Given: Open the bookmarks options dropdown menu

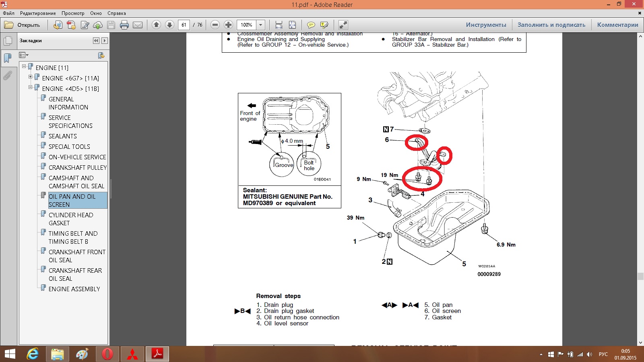Looking at the screenshot, I should (24, 55).
